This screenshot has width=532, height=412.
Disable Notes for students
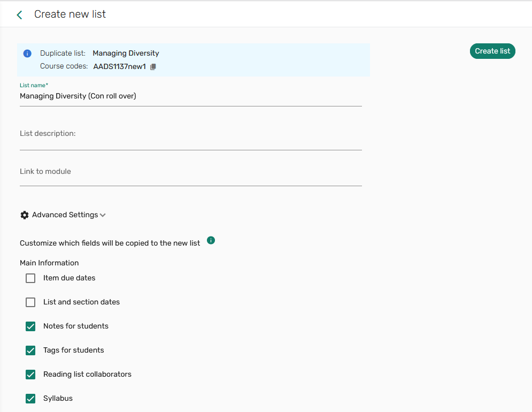click(30, 326)
